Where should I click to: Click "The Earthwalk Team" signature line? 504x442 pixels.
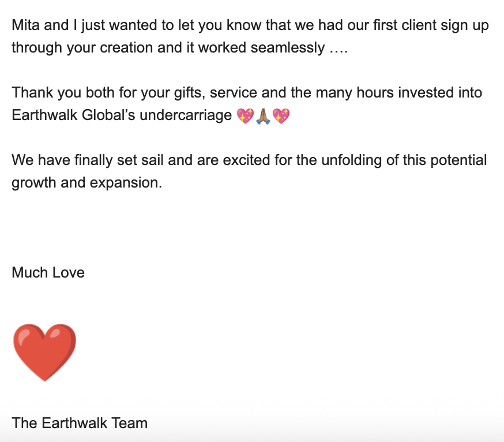(80, 423)
